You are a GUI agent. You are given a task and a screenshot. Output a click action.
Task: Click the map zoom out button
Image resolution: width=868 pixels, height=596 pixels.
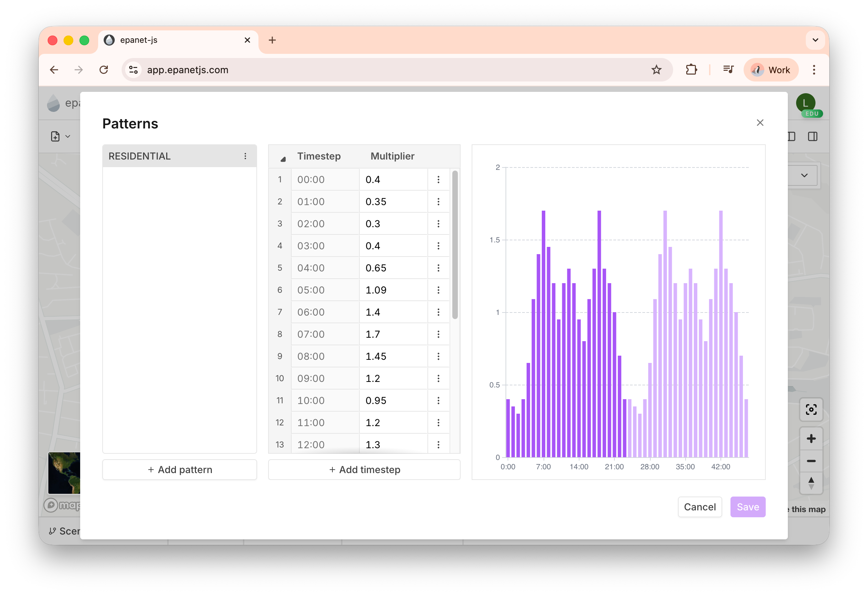pyautogui.click(x=811, y=461)
